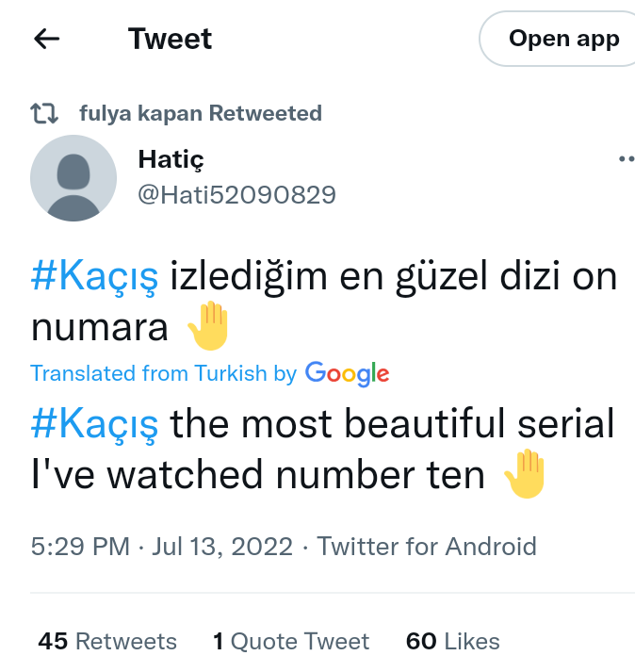Click the raised hand emoji in translated tweet
Image resolution: width=635 pixels, height=672 pixels.
(525, 473)
